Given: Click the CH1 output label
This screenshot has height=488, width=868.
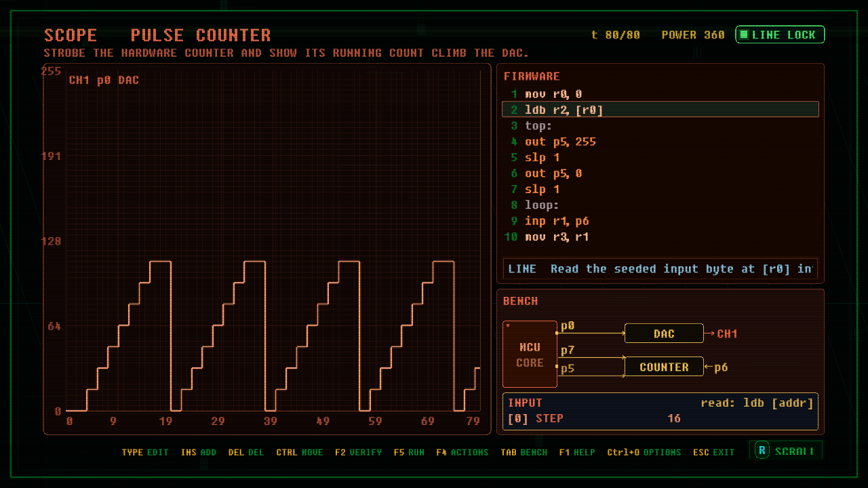Looking at the screenshot, I should (x=727, y=333).
